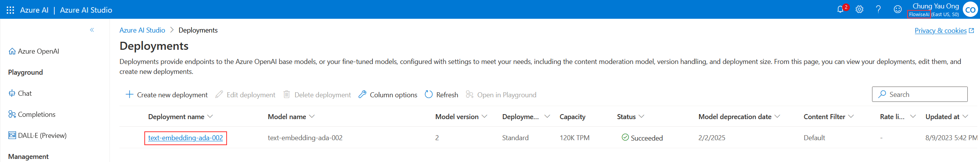Refresh the deployments list
The width and height of the screenshot is (980, 162).
click(x=441, y=95)
